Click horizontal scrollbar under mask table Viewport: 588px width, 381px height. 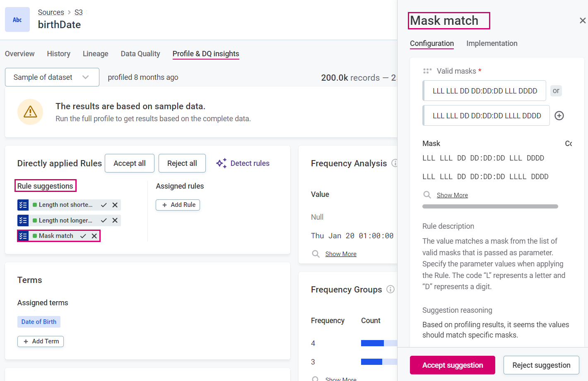click(x=490, y=206)
